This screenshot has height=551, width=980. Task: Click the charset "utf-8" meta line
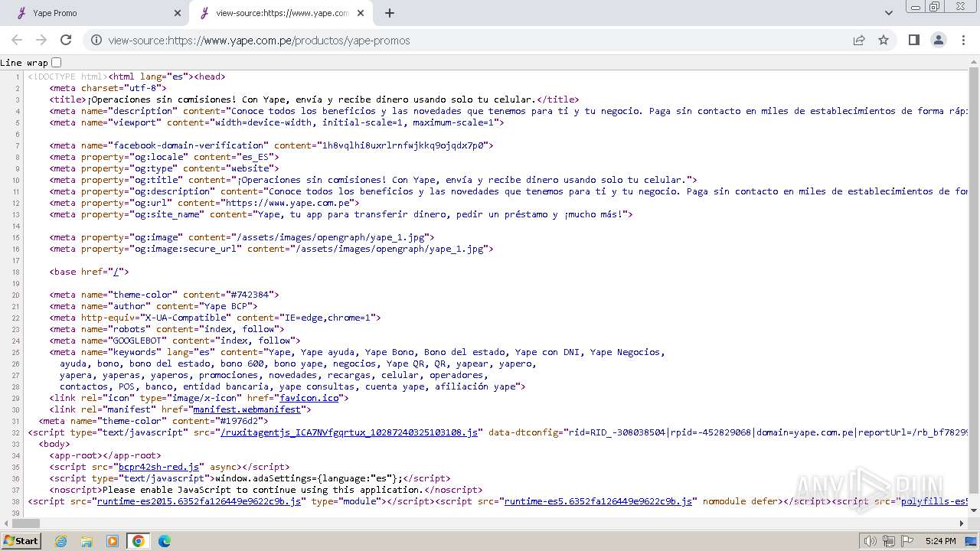(x=108, y=88)
